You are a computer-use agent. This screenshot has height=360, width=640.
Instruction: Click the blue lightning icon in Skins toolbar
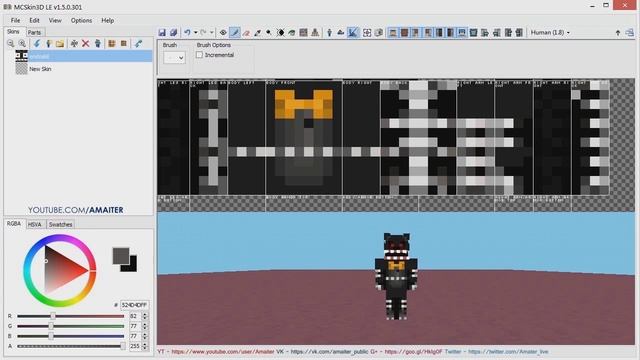pyautogui.click(x=37, y=43)
